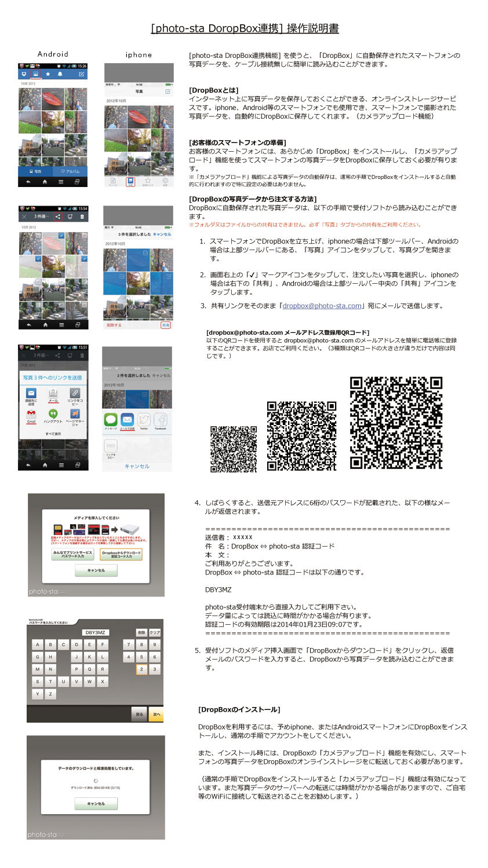488x868 pixels.
Task: Click the 削除 key on password keyboard
Action: point(141,632)
